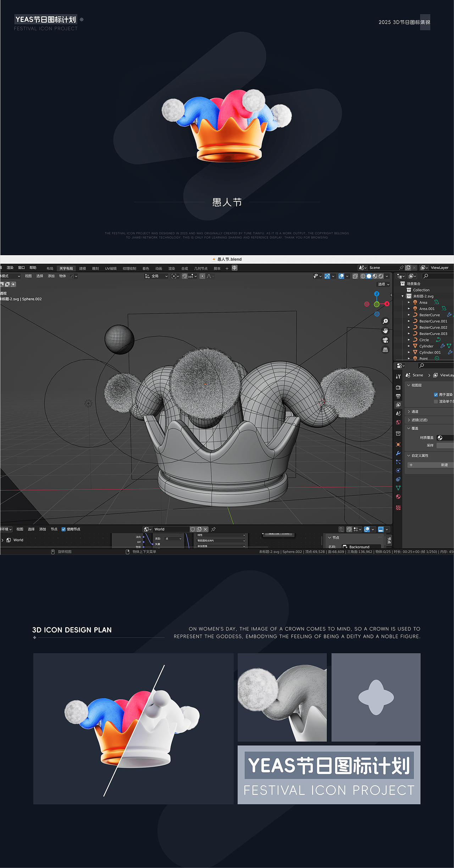Toggle camera view with the camera gizmo
This screenshot has height=868, width=454.
(x=385, y=340)
